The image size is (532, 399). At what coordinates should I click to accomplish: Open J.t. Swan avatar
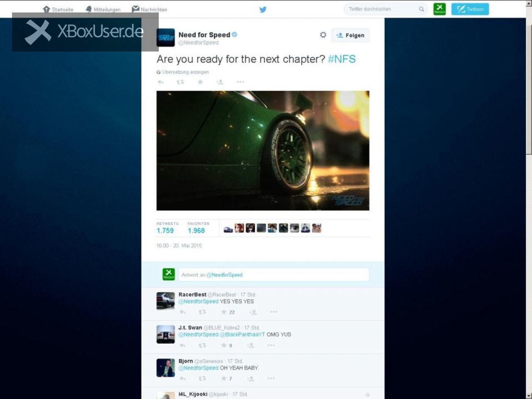(165, 334)
